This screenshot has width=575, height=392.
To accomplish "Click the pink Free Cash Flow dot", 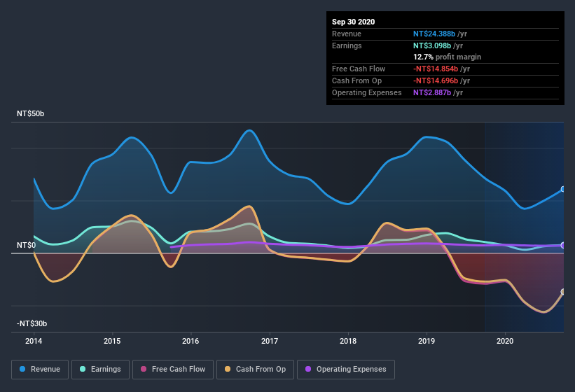I will click(x=144, y=369).
